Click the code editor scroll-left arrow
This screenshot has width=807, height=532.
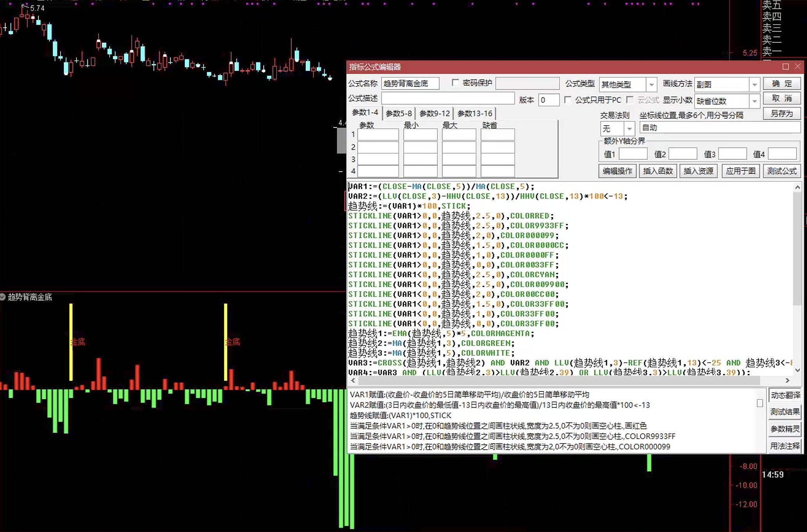coord(353,380)
